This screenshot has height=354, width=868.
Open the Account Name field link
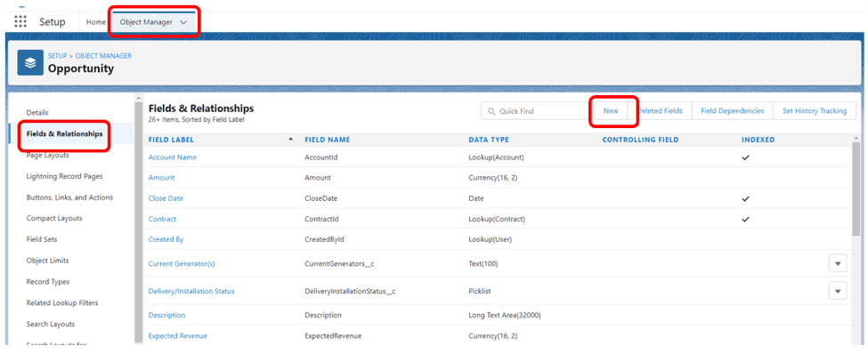pyautogui.click(x=172, y=157)
